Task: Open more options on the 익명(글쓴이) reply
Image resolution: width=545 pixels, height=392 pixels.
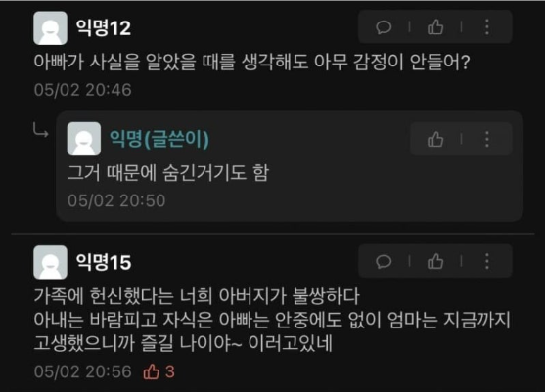Action: pos(487,139)
